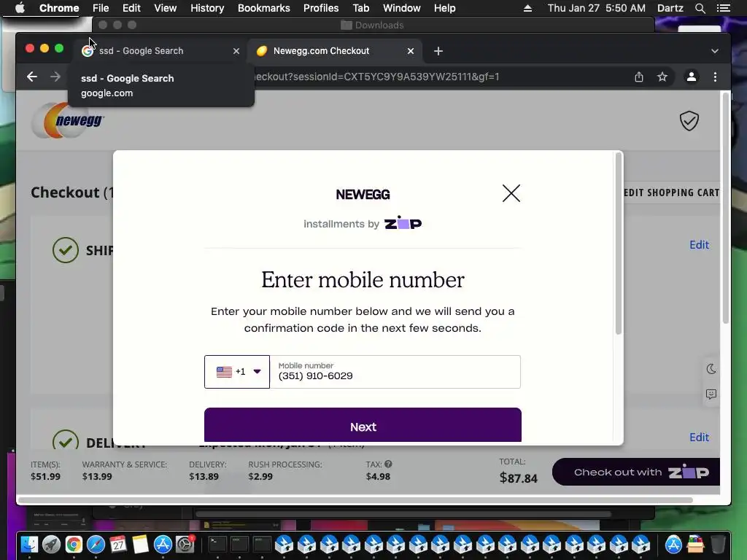Image resolution: width=747 pixels, height=560 pixels.
Task: Click the Edit Shopping Cart link
Action: [x=671, y=192]
